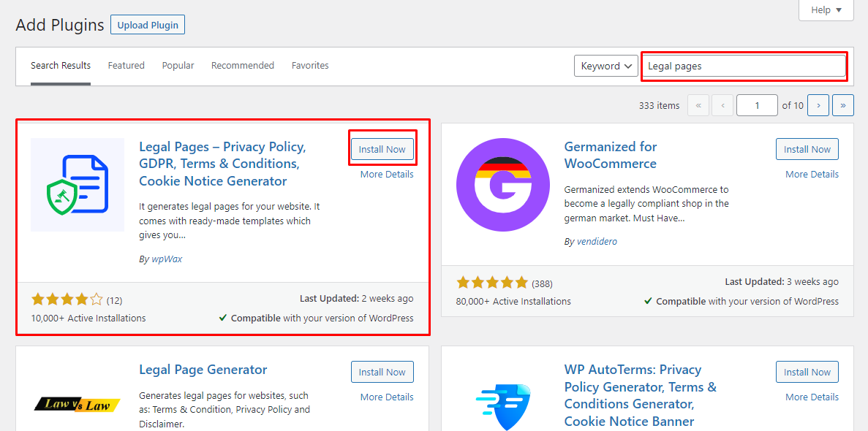Click the (388) ratings count

(x=542, y=284)
